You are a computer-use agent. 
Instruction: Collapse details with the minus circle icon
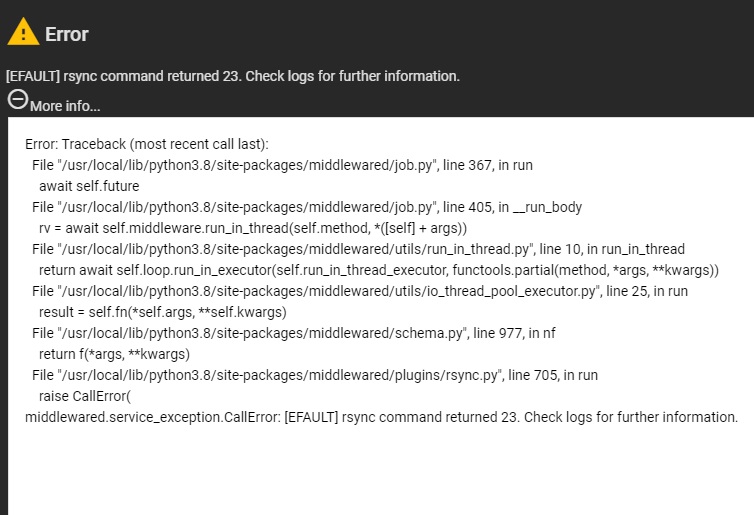(x=18, y=100)
